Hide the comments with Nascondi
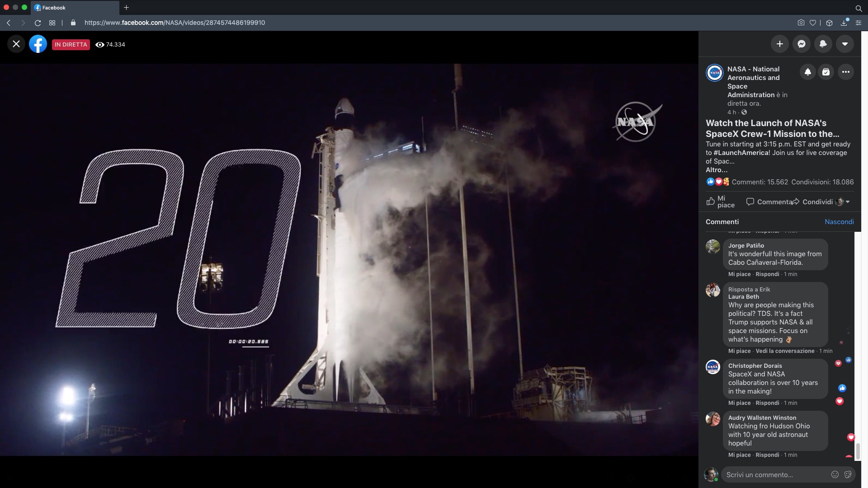This screenshot has height=488, width=868. [839, 222]
